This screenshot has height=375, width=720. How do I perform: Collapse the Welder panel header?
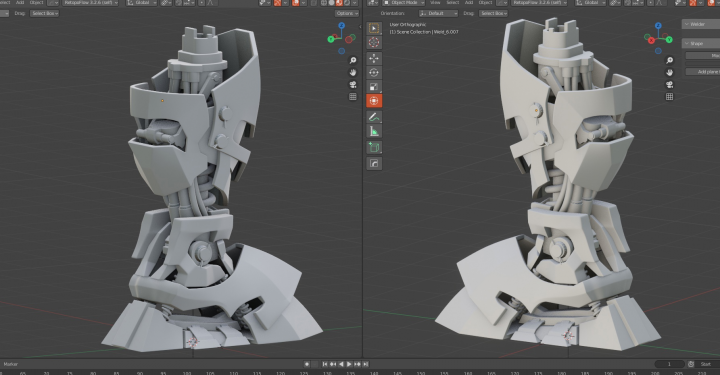(x=701, y=24)
